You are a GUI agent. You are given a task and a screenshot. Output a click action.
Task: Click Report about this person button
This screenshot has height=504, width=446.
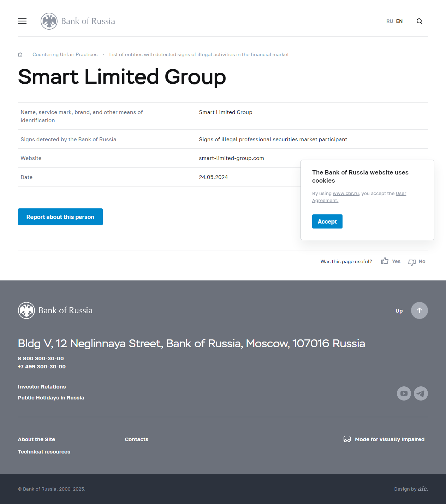tap(60, 217)
